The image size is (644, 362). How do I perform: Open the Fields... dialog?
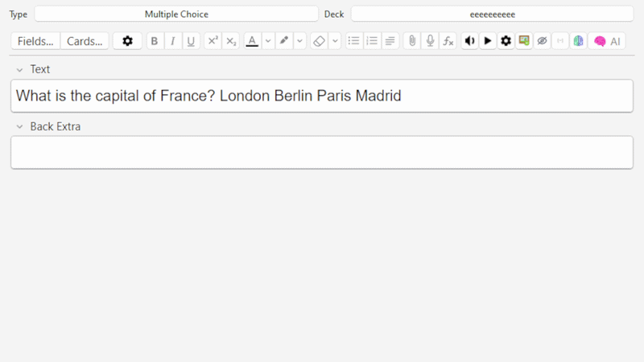[x=35, y=41]
